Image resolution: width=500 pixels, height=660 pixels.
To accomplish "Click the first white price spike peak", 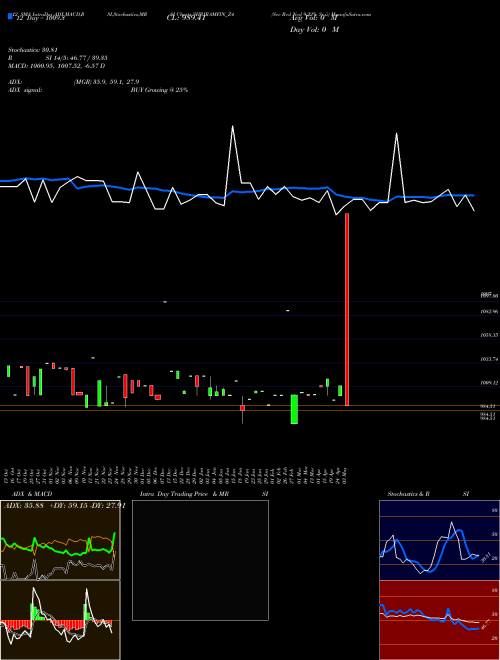I will pyautogui.click(x=232, y=126).
